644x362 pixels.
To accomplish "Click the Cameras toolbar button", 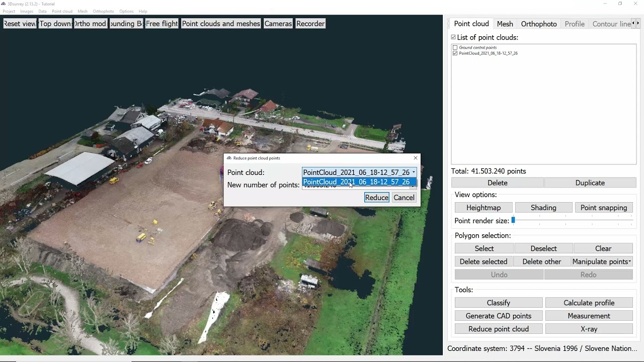I will click(278, 24).
